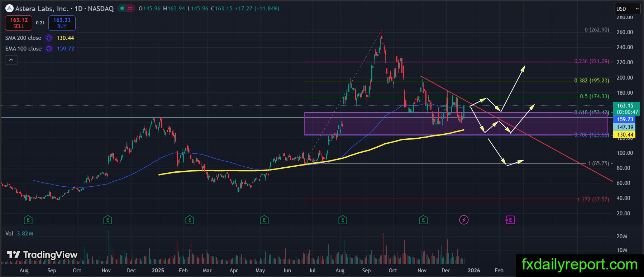The height and width of the screenshot is (277, 644).
Task: Click the Jul label on the time axis
Action: tap(312, 271)
